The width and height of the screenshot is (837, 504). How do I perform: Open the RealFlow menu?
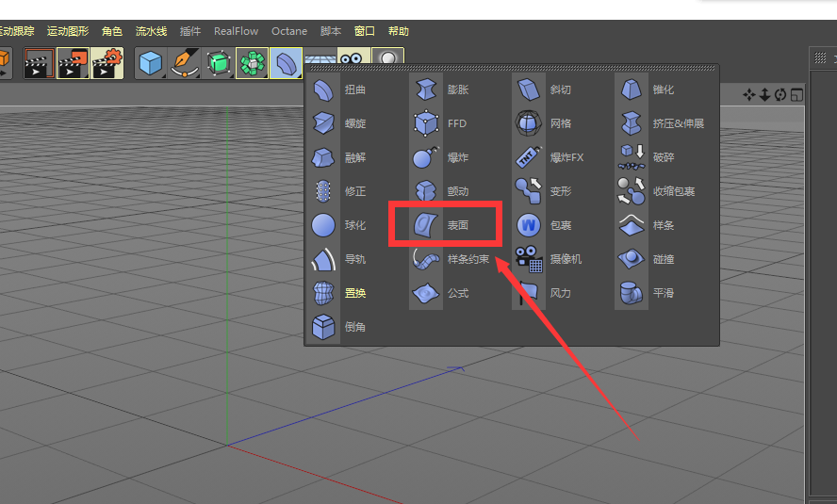[236, 31]
